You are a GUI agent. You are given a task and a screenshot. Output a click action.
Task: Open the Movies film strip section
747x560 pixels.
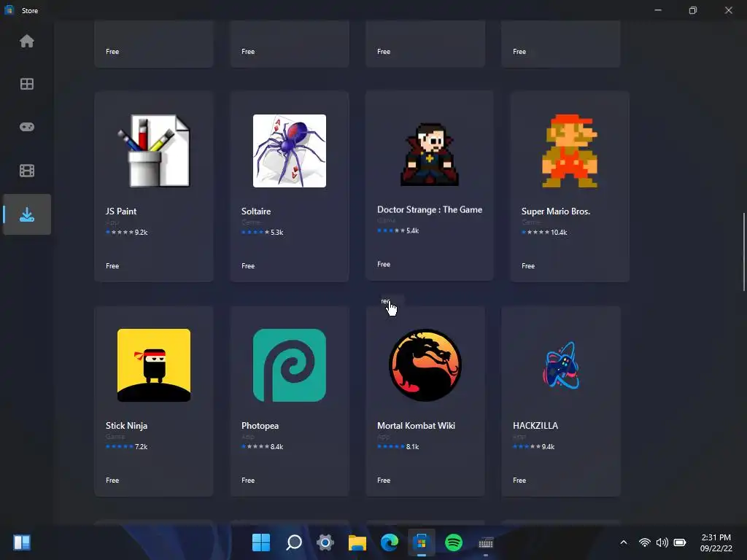[27, 171]
